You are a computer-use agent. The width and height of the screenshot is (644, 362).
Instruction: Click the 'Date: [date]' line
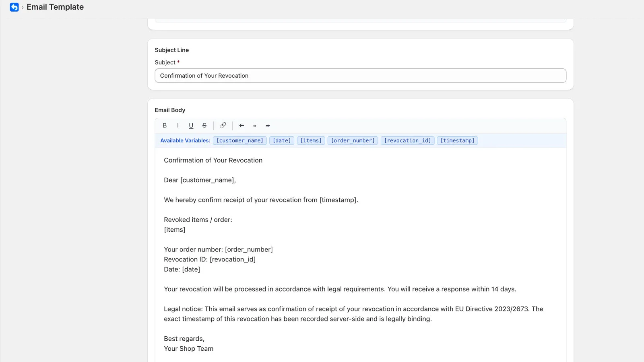(182, 269)
